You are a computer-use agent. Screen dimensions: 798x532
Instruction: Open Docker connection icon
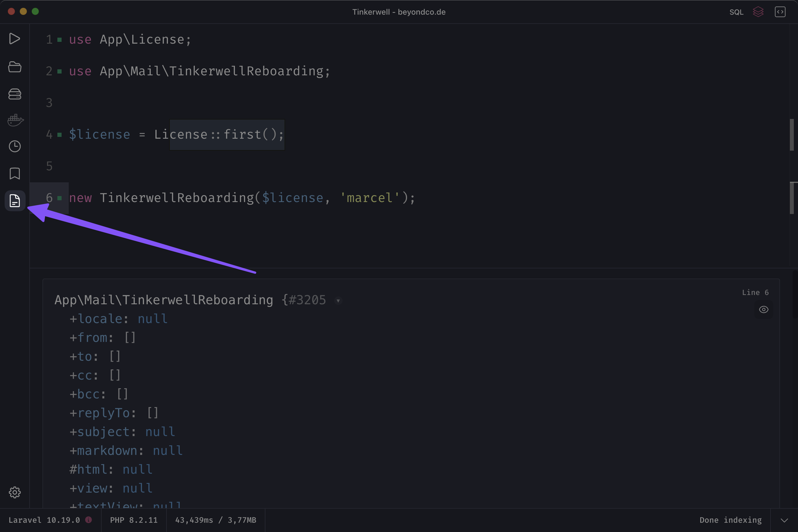tap(15, 120)
